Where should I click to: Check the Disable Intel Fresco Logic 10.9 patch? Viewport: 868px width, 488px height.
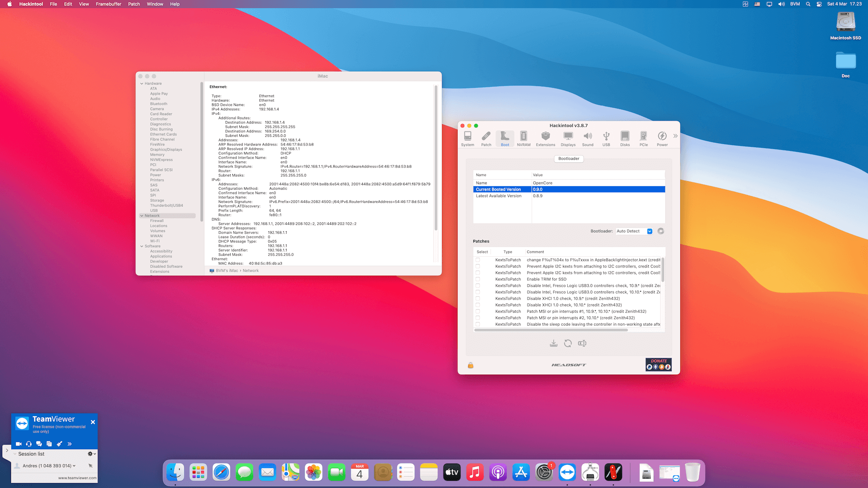[478, 286]
